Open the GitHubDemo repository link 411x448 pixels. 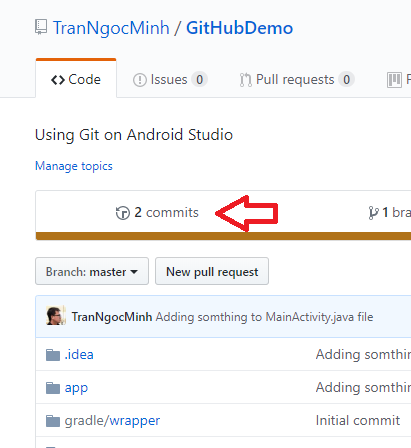(239, 28)
